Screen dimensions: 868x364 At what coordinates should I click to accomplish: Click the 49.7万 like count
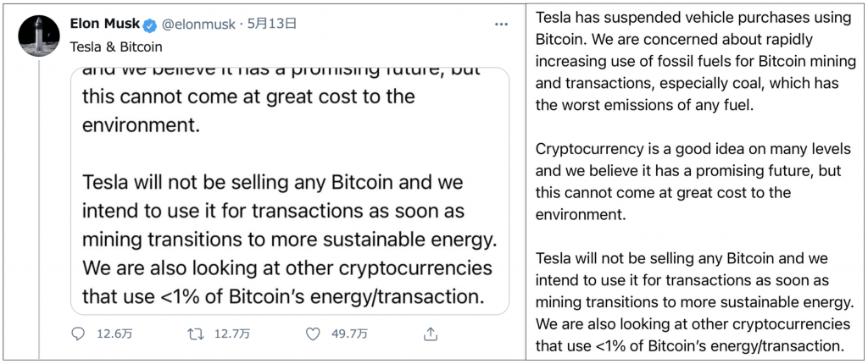[x=348, y=334]
